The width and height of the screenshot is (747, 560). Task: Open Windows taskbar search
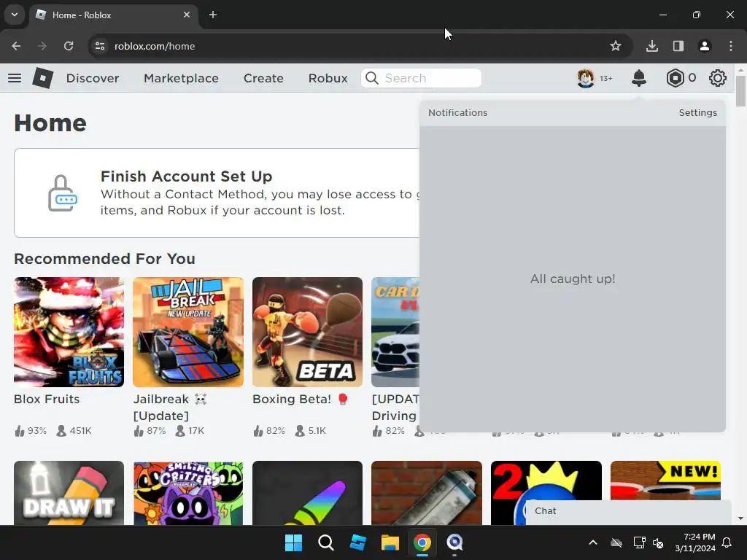click(x=326, y=542)
